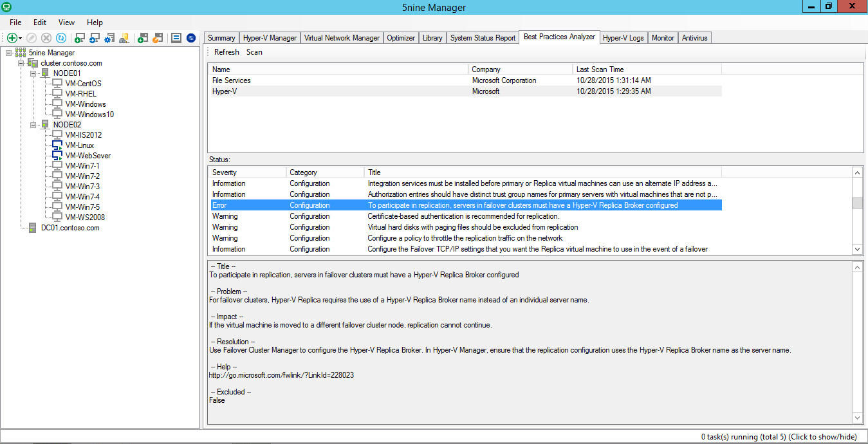Open the Edit menu
Image resolution: width=868 pixels, height=444 pixels.
click(x=40, y=23)
